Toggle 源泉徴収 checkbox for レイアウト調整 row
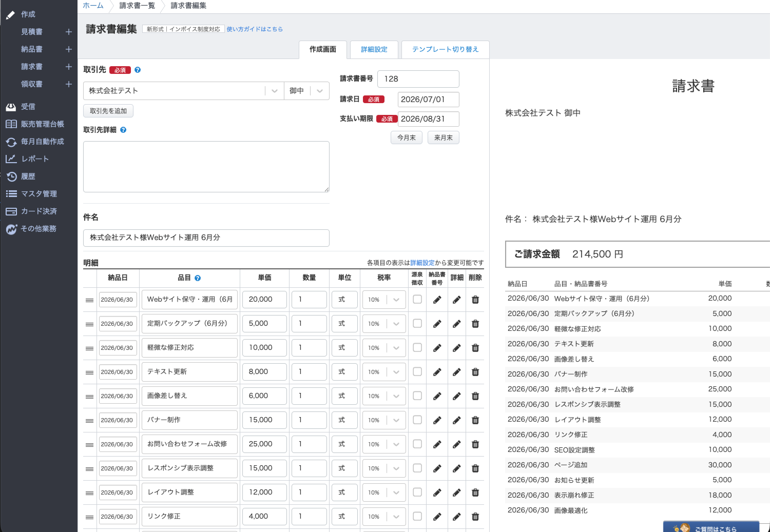Viewport: 770px width, 532px height. point(417,492)
